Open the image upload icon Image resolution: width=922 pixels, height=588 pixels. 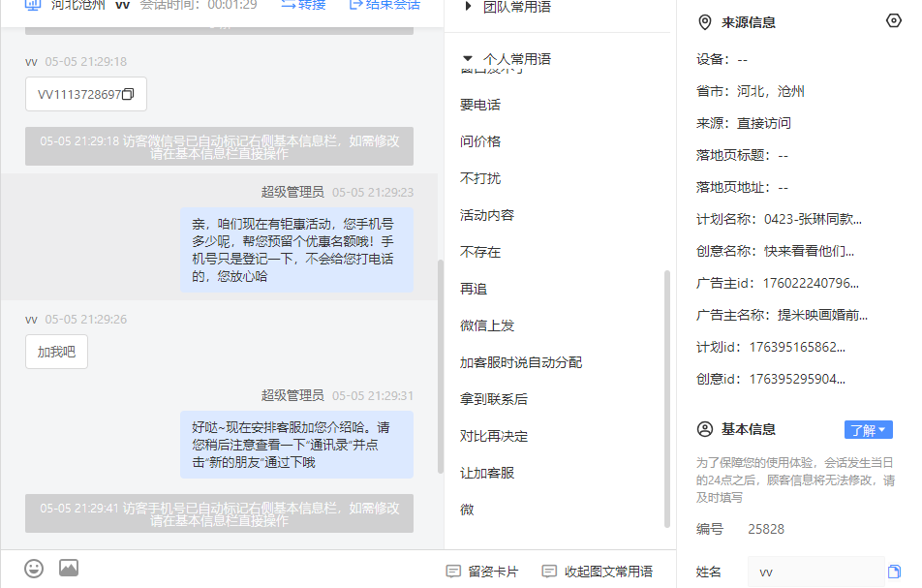pos(69,568)
